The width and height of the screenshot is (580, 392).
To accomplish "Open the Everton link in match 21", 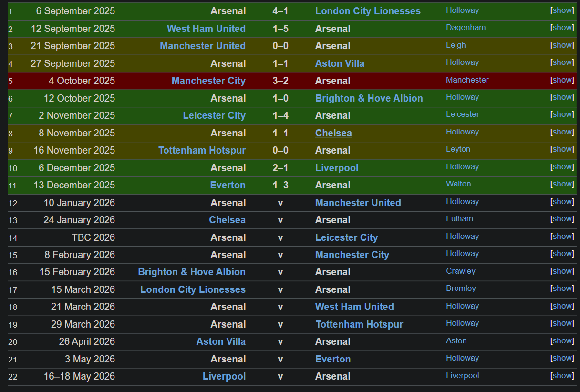I will click(333, 359).
